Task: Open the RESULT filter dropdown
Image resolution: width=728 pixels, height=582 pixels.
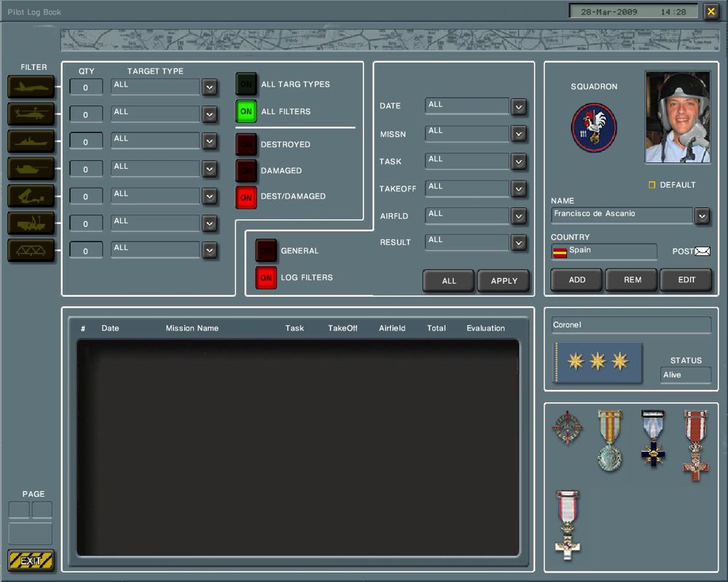Action: [x=518, y=243]
